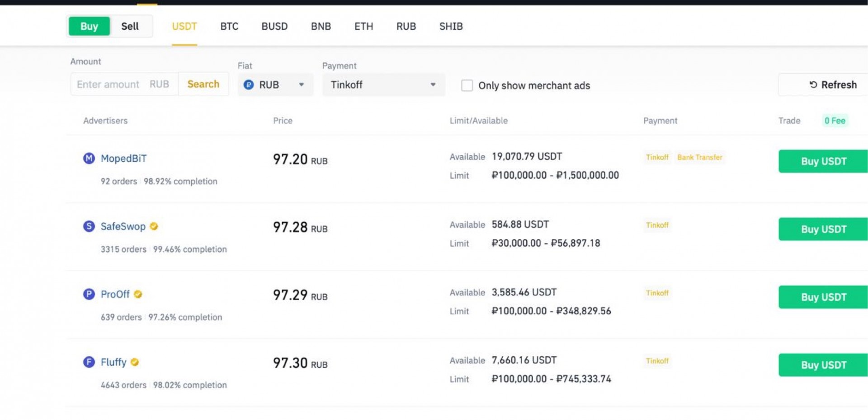
Task: Open the Tinkoff payment dropdown
Action: click(383, 84)
